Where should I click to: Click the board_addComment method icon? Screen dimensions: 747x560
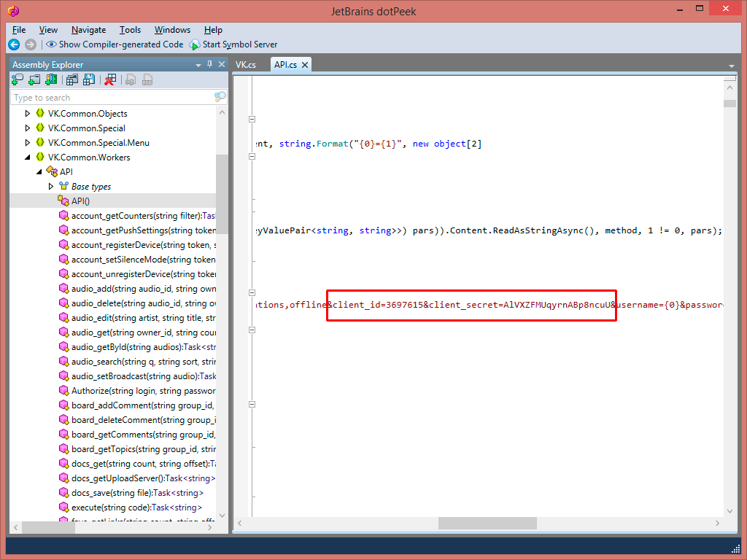(63, 405)
